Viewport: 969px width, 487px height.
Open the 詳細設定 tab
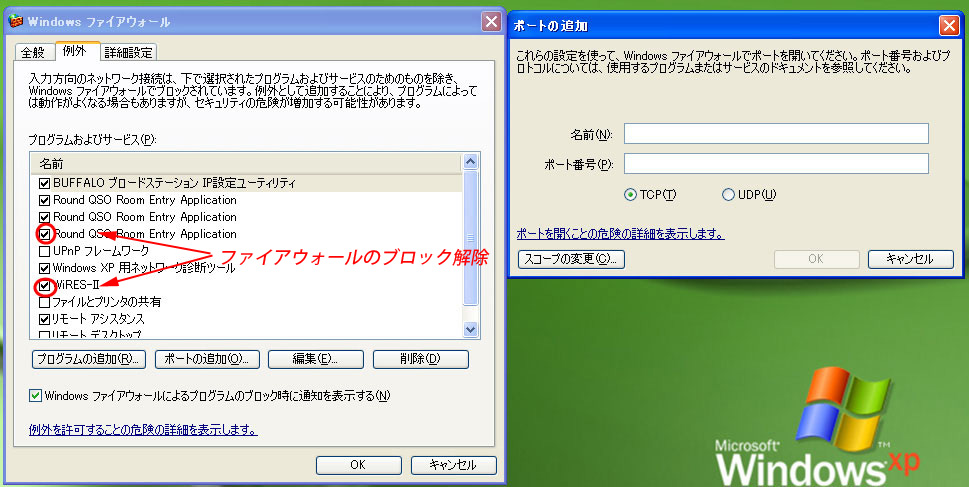click(129, 52)
